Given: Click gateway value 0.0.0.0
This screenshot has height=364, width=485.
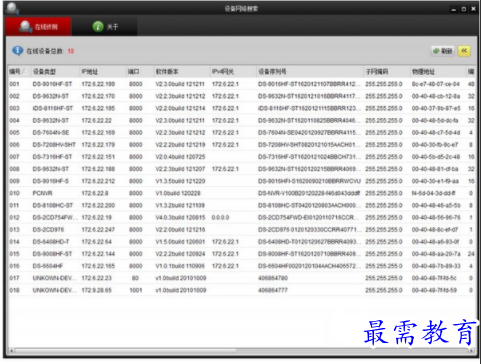Looking at the screenshot, I should point(220,217).
